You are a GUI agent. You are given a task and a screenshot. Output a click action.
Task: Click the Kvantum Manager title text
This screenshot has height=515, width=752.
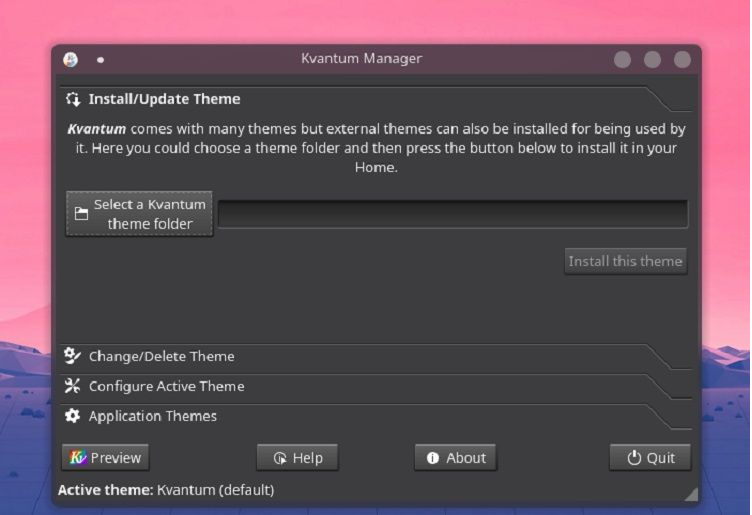pos(362,59)
